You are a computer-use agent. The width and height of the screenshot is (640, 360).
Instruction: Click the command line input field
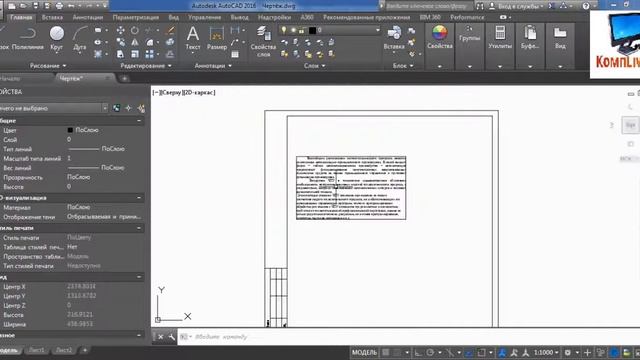pyautogui.click(x=408, y=337)
